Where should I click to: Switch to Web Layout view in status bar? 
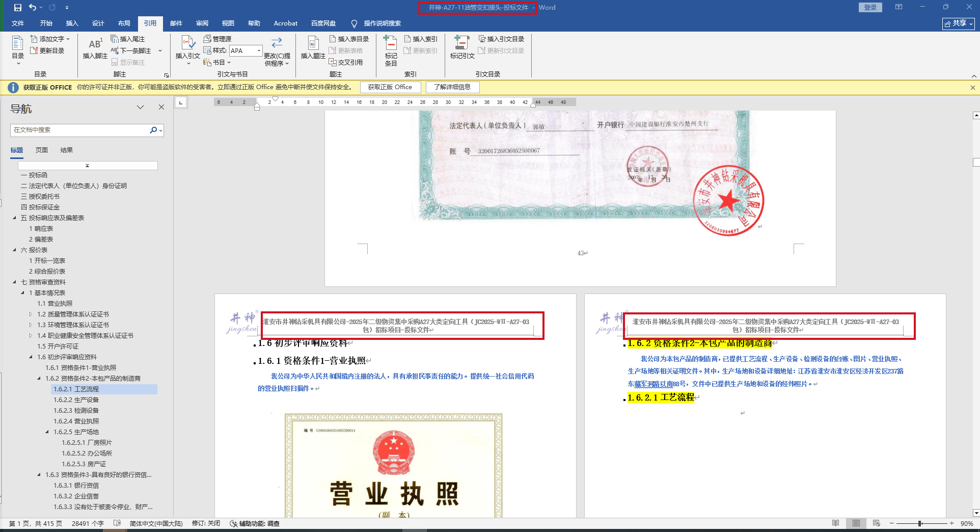877,523
